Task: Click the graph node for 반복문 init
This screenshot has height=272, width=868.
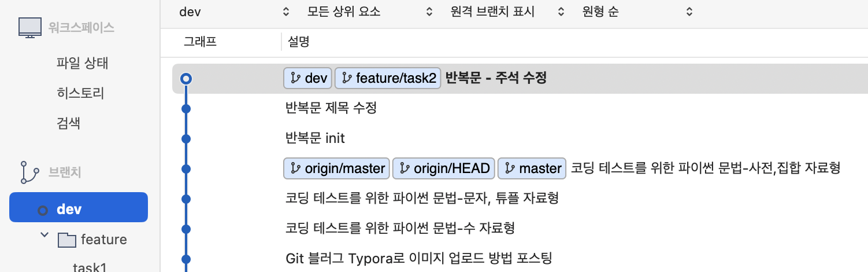Action: click(x=186, y=139)
